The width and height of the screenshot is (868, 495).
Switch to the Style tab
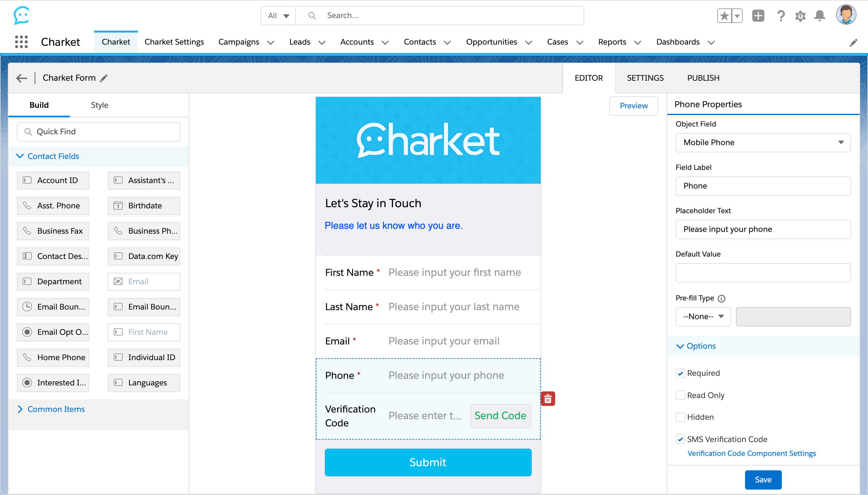(x=99, y=105)
